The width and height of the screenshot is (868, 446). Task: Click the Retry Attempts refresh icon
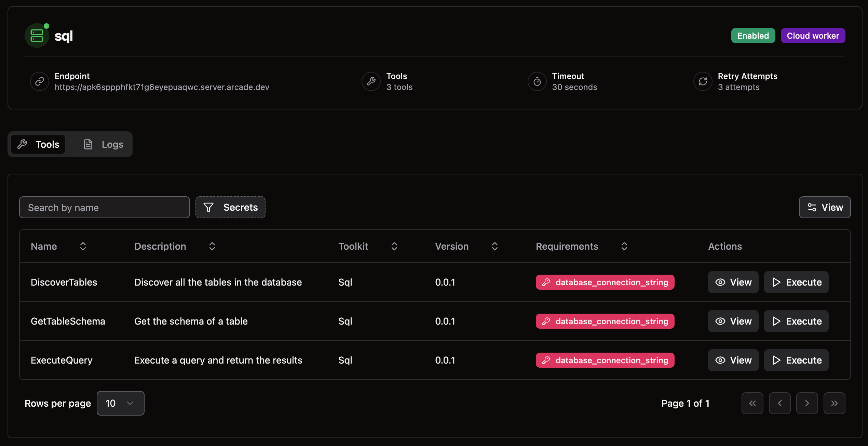click(703, 81)
